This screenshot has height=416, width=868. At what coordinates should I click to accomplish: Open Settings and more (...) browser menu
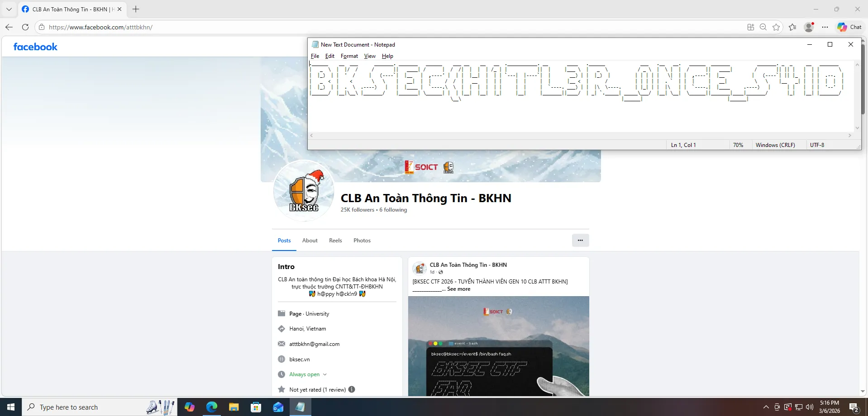tap(825, 27)
